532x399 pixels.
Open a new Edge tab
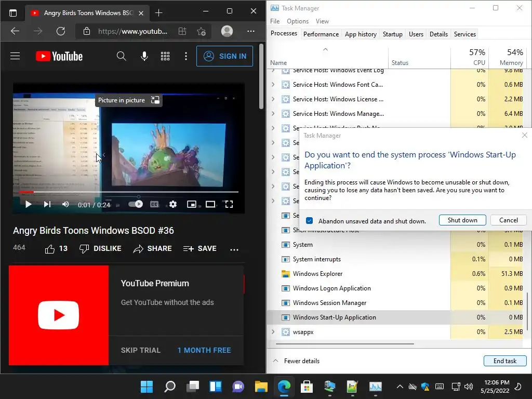coord(158,13)
